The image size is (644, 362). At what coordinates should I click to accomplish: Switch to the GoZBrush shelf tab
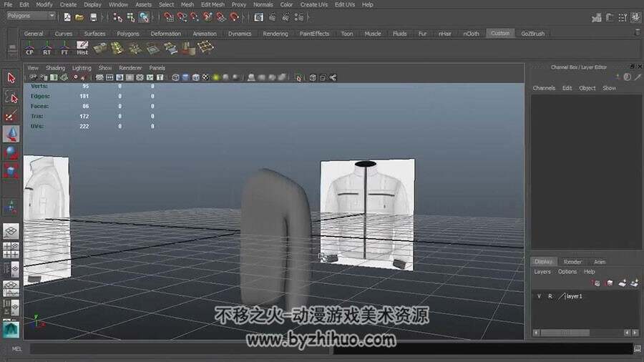[x=532, y=34]
